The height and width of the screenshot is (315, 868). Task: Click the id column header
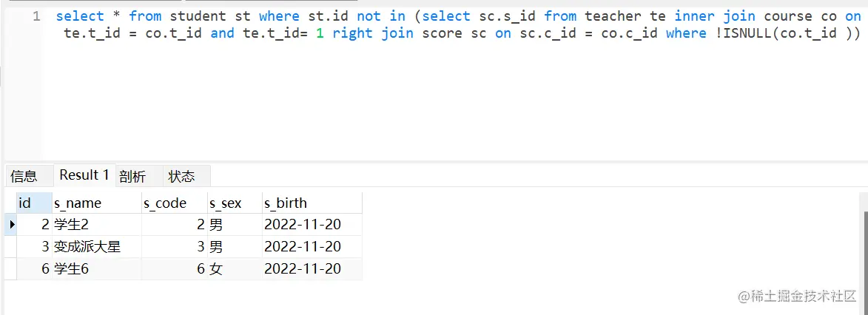pyautogui.click(x=34, y=203)
